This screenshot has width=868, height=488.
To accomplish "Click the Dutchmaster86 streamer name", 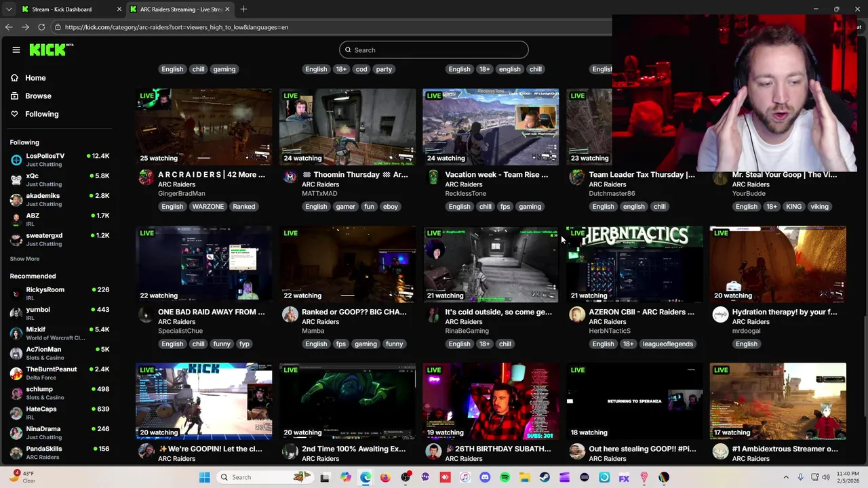I will coord(612,193).
